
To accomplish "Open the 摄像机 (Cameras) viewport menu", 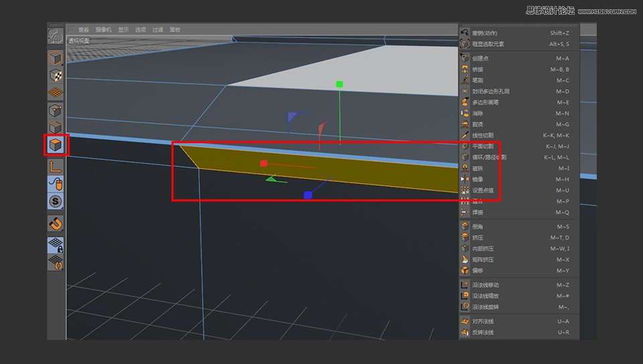I will pos(103,30).
